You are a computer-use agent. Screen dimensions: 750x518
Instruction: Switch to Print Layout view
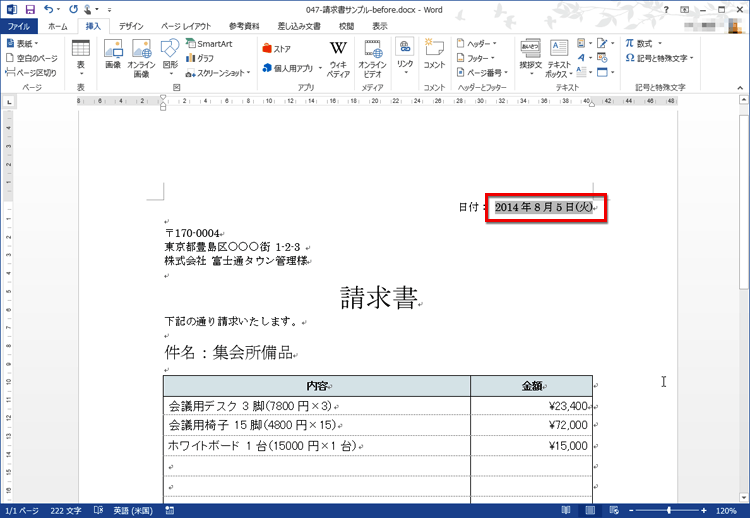click(x=590, y=510)
